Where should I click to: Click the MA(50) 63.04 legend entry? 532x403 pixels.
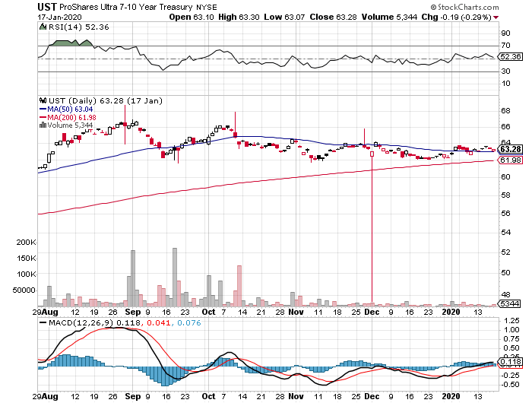click(x=70, y=109)
